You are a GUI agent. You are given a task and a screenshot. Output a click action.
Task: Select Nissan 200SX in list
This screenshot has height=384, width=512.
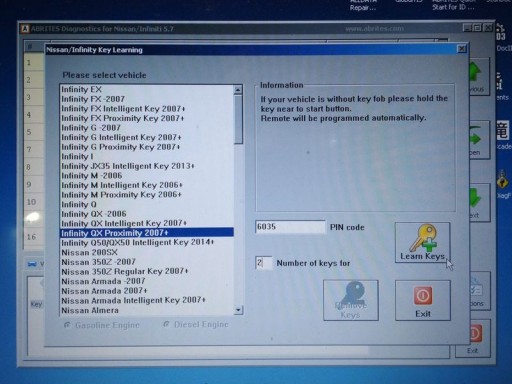[147, 252]
